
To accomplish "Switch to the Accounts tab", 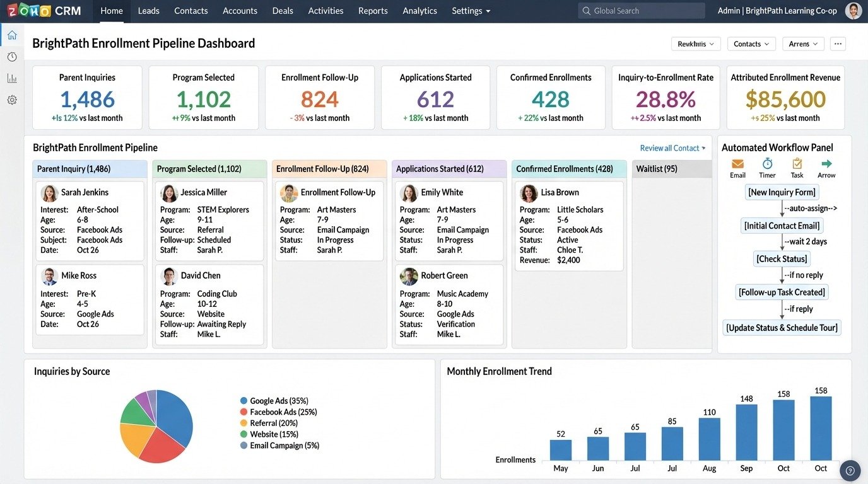I will (x=240, y=11).
